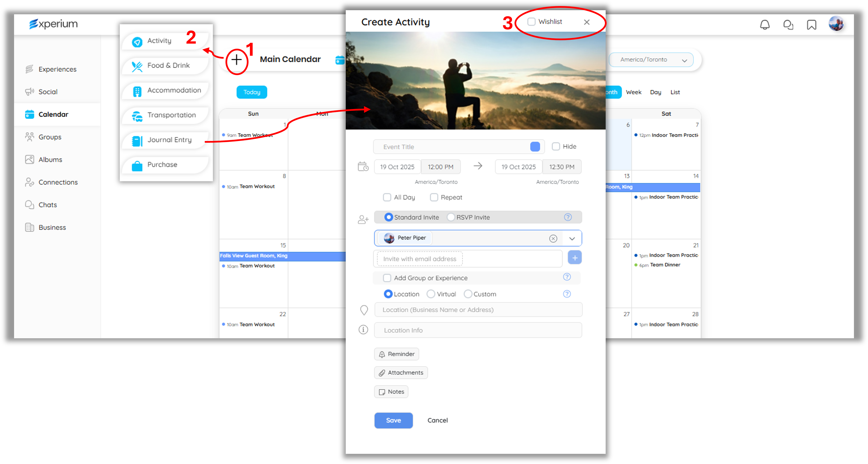Click the Reminder button

[x=397, y=354]
